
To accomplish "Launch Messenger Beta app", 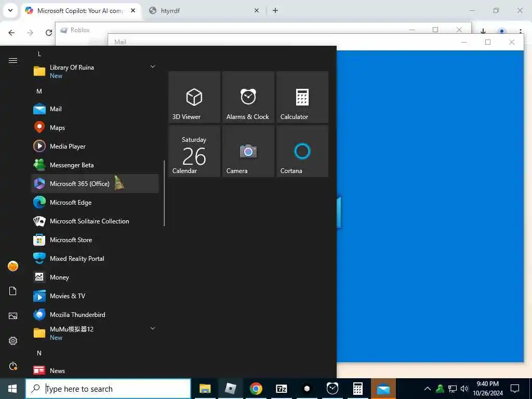I will tap(95, 165).
